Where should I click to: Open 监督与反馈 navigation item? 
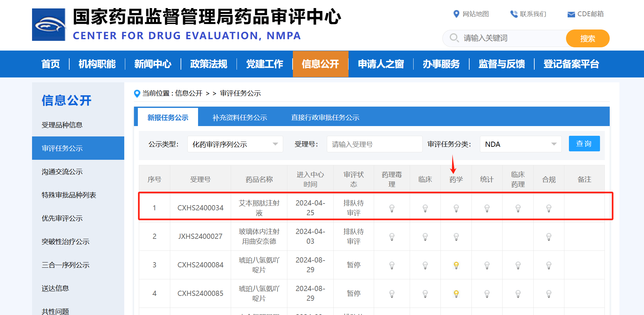[x=502, y=64]
